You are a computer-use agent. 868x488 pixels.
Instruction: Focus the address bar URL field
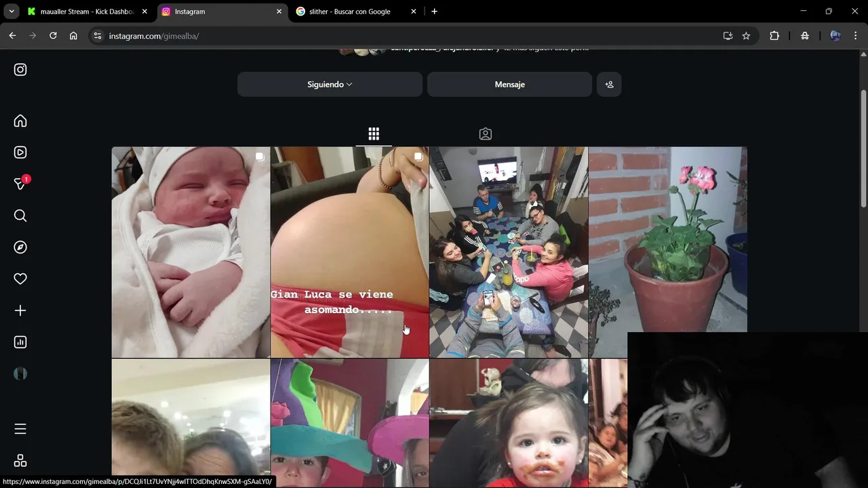(407, 36)
